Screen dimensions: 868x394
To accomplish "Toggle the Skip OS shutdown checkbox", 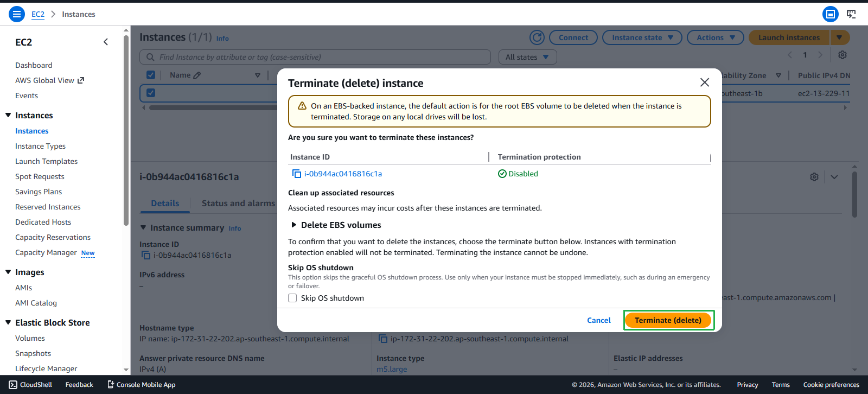I will tap(292, 298).
